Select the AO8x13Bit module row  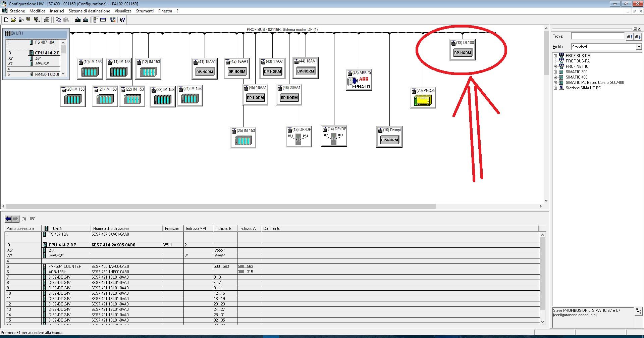272,272
